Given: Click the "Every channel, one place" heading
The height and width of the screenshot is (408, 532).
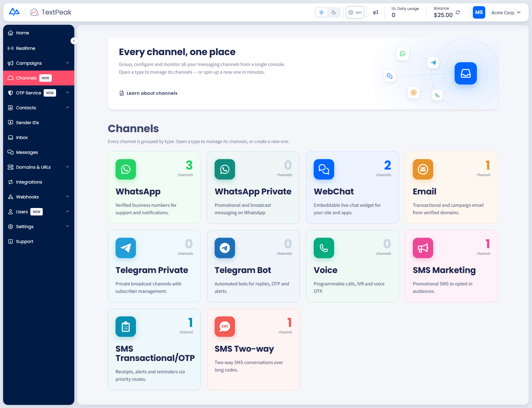Looking at the screenshot, I should point(177,52).
